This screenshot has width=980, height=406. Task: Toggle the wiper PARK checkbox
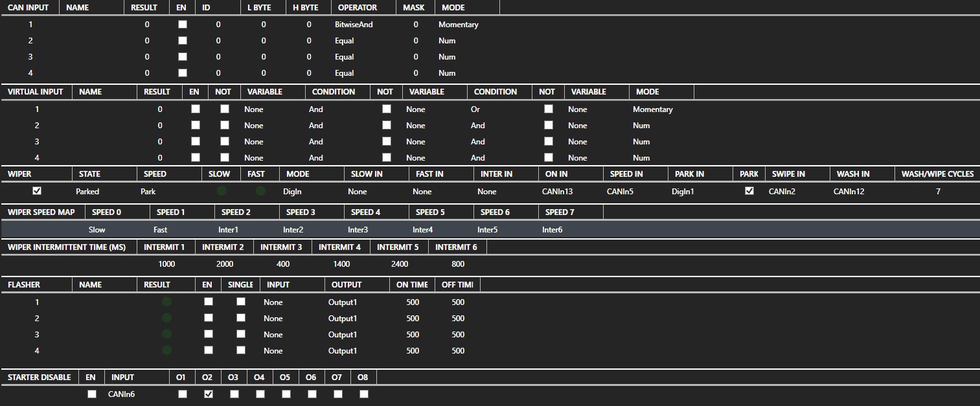749,191
